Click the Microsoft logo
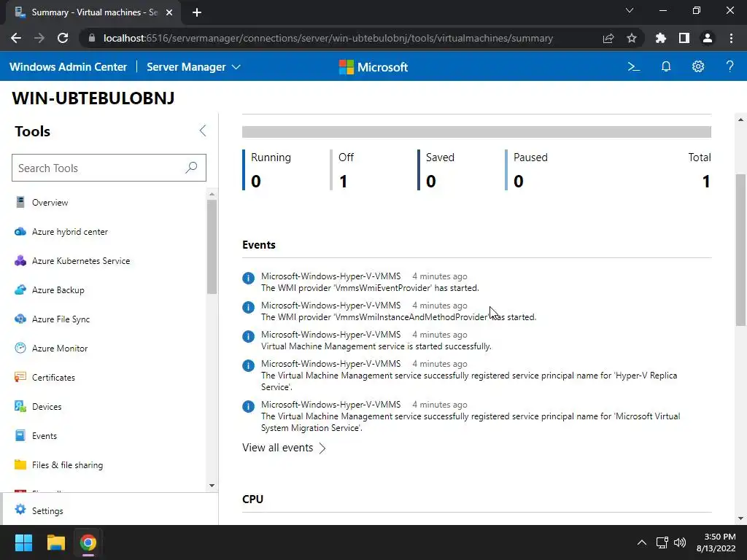 pos(373,67)
